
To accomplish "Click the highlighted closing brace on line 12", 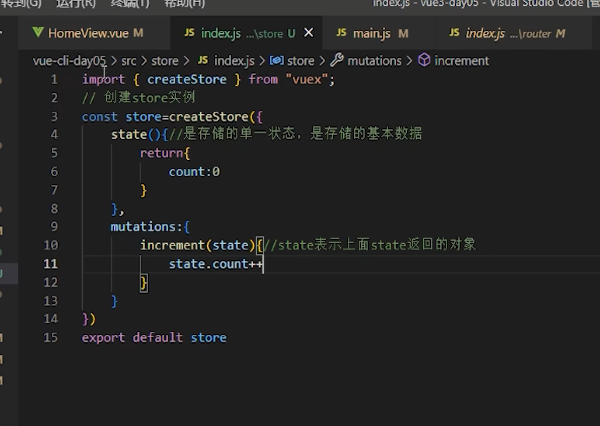I will click(144, 283).
